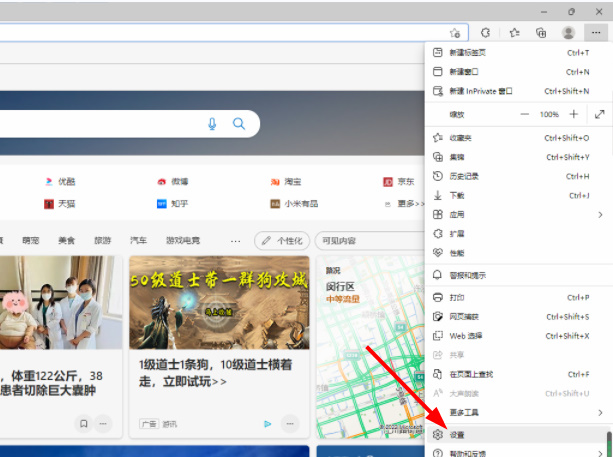Click the 个性化 button

(x=281, y=241)
